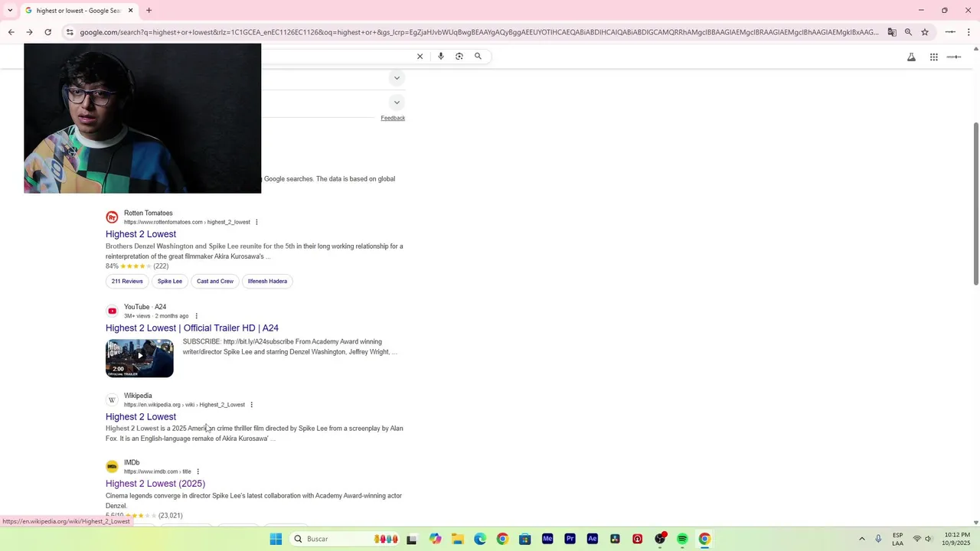The image size is (980, 551).
Task: Click the Feedback link
Action: [x=393, y=118]
